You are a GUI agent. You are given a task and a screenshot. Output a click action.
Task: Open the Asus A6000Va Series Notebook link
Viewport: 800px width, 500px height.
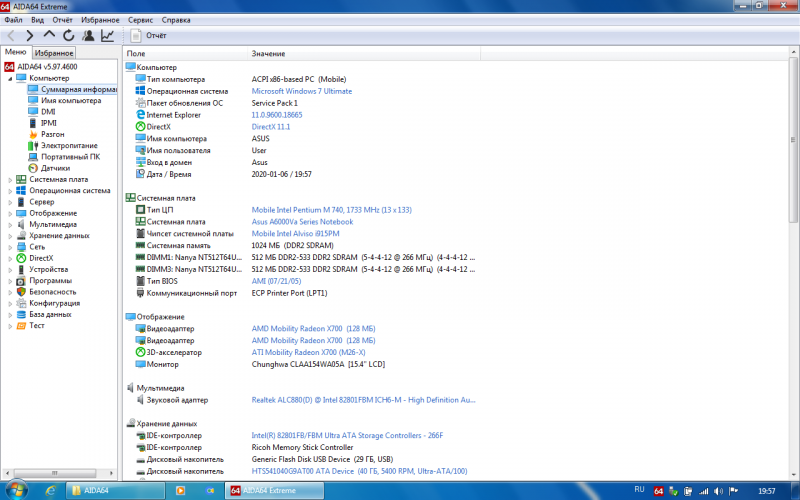pyautogui.click(x=302, y=221)
